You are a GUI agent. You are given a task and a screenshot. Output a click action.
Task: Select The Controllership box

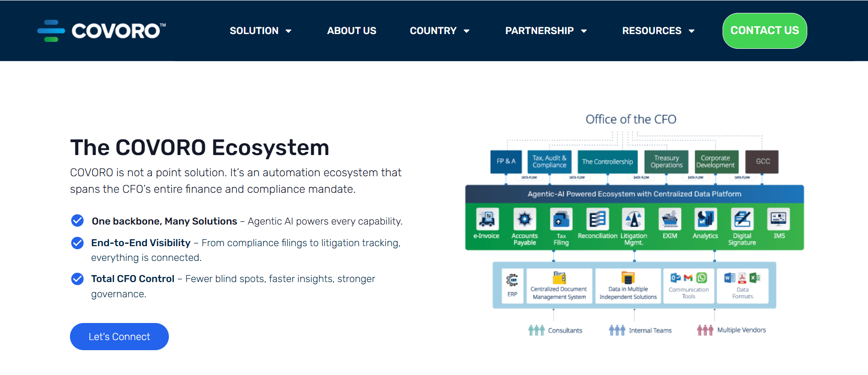coord(608,162)
